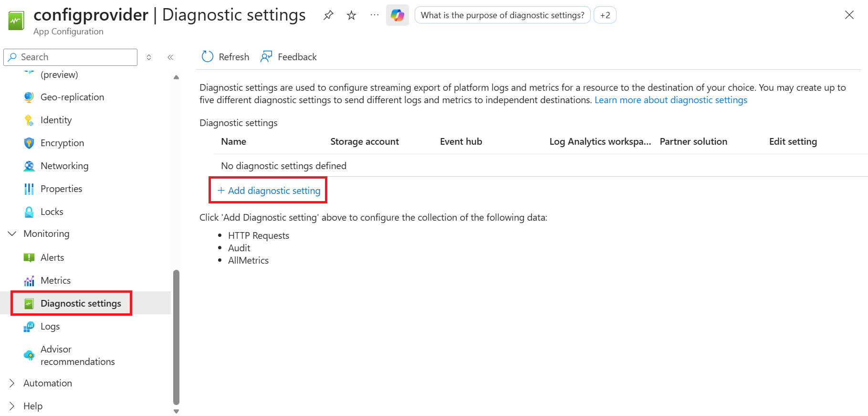Open the Encryption menu item

pos(63,143)
